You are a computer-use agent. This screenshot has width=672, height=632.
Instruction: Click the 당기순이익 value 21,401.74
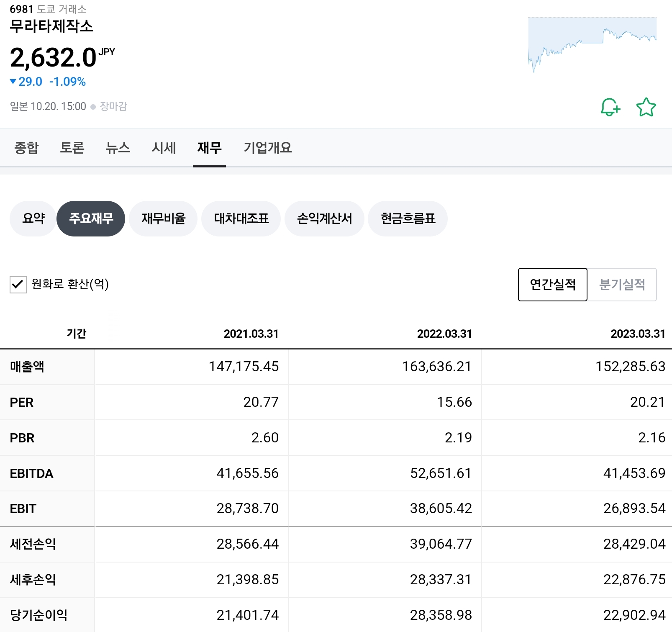tap(247, 615)
